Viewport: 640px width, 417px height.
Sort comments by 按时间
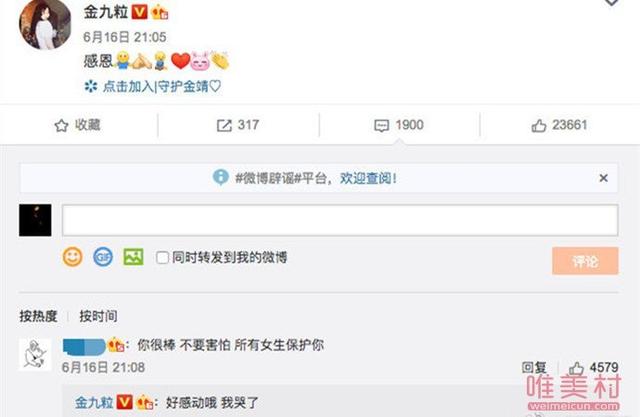pyautogui.click(x=98, y=316)
